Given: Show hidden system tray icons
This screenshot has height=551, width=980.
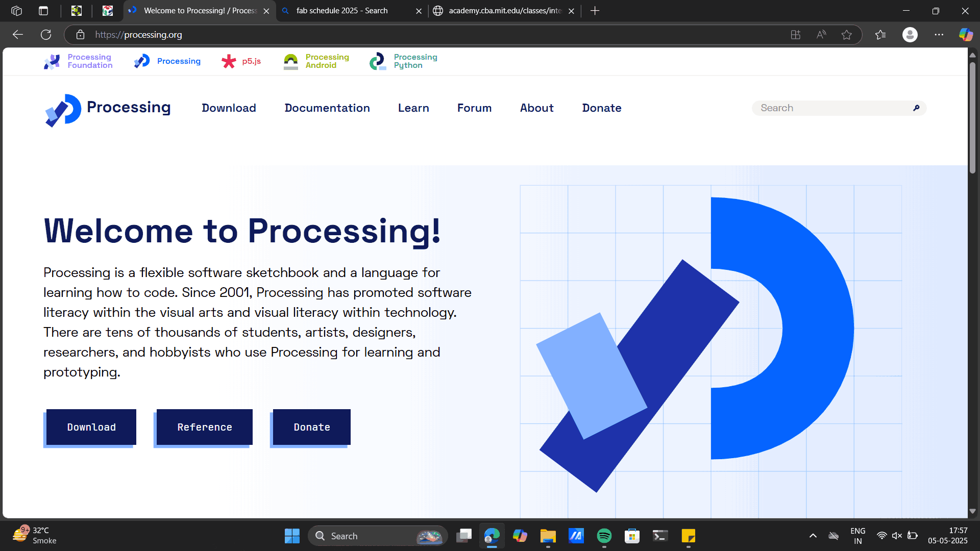Looking at the screenshot, I should (813, 536).
